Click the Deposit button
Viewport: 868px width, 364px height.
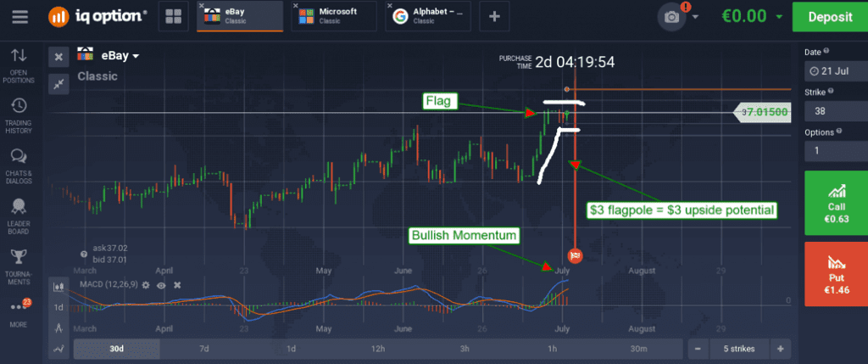click(830, 17)
